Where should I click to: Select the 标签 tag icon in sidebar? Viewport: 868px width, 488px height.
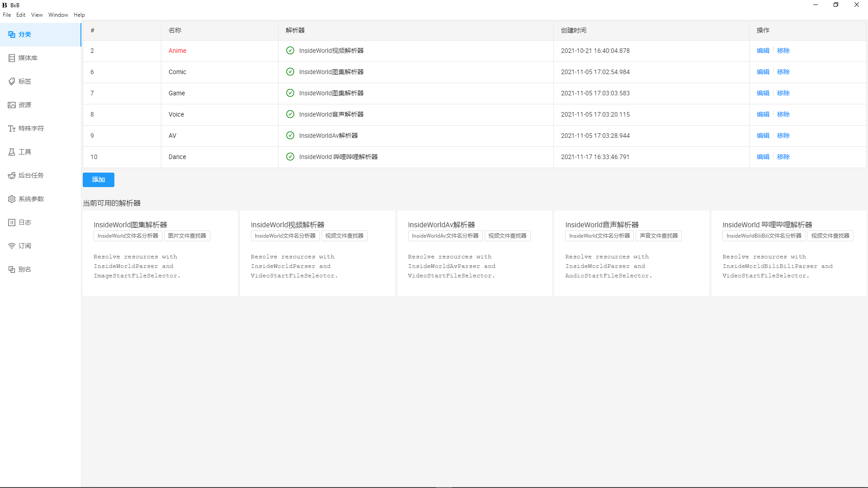[12, 81]
